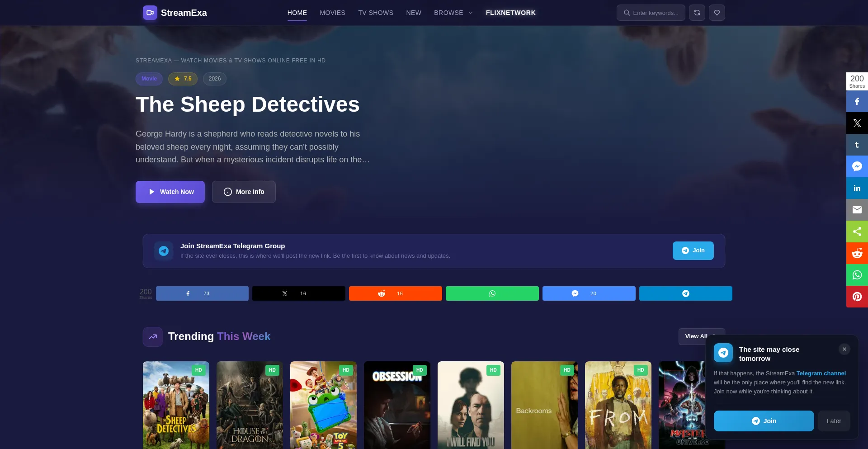
Task: Open The Sheep Detectives poster thumbnail
Action: 176,405
